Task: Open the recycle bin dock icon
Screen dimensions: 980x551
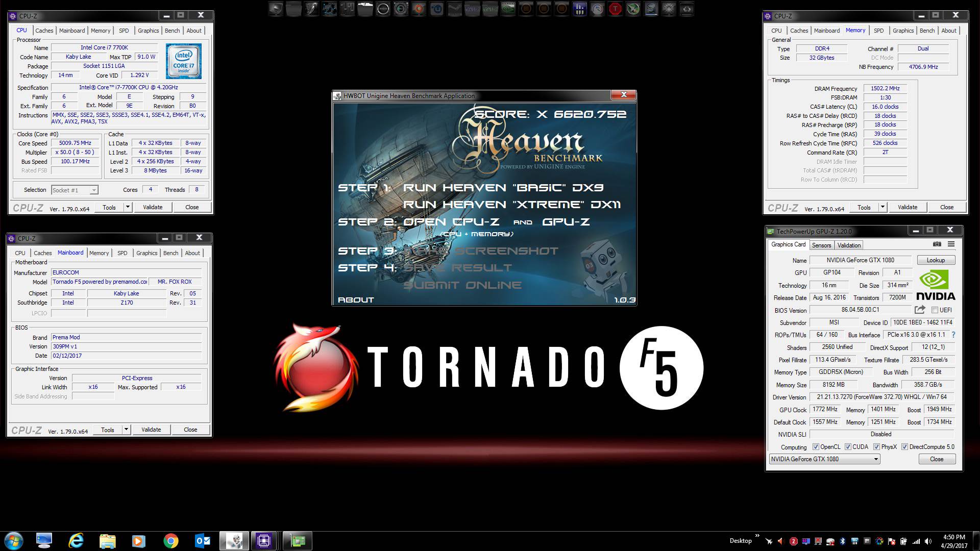Action: (x=687, y=9)
